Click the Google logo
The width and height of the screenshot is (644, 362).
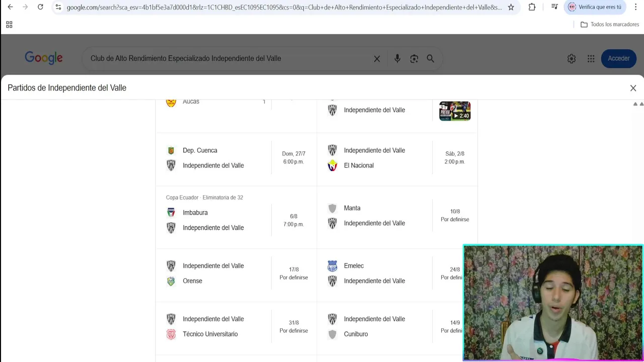point(44,58)
